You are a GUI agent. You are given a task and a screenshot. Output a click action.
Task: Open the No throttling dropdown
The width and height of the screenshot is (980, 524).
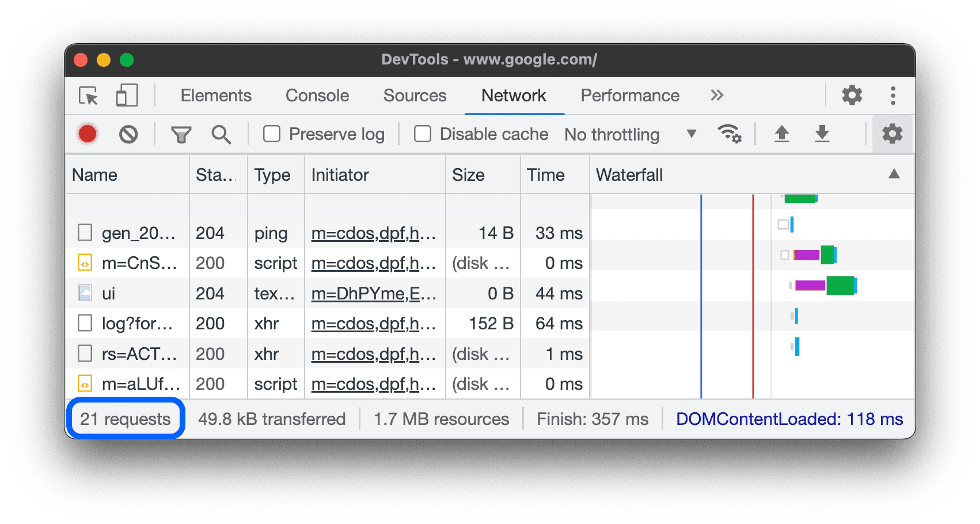point(629,134)
